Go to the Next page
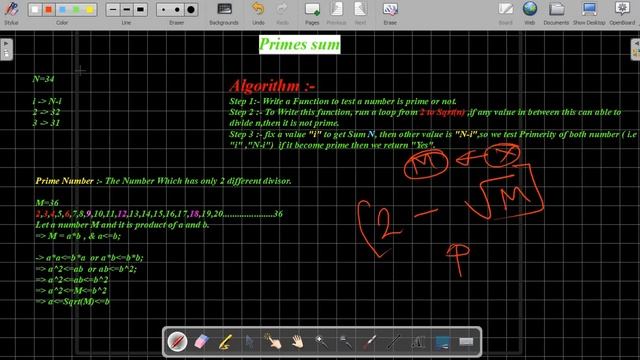Screen dimensions: 640x360 tap(360, 13)
